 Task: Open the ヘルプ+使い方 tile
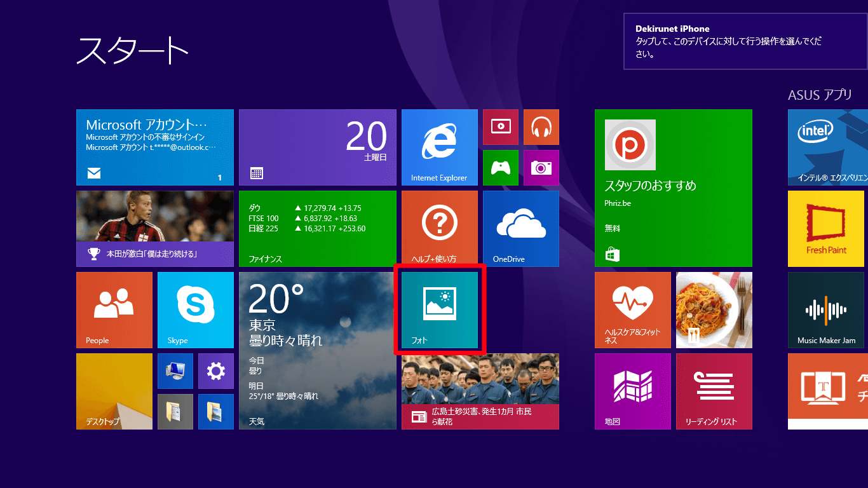[x=440, y=229]
